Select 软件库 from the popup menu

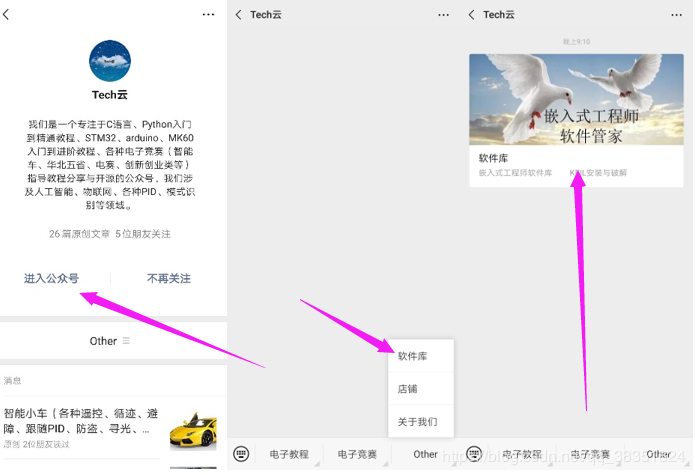[x=421, y=356]
